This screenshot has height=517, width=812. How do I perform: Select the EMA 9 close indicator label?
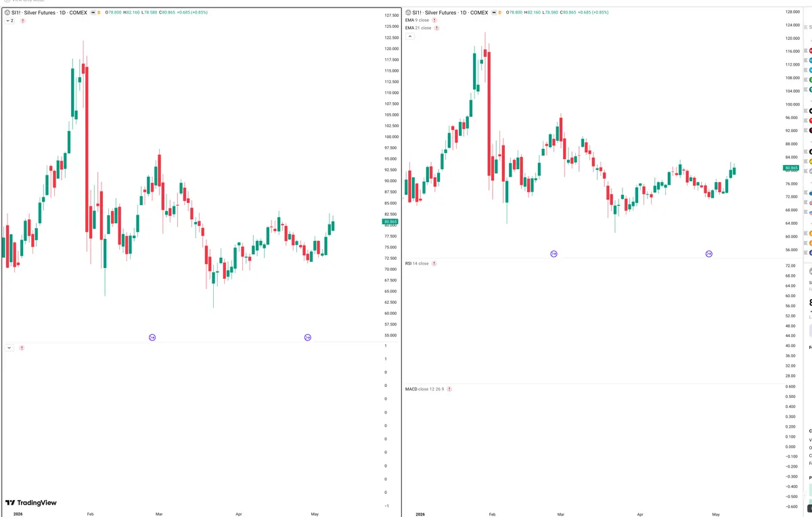click(417, 20)
